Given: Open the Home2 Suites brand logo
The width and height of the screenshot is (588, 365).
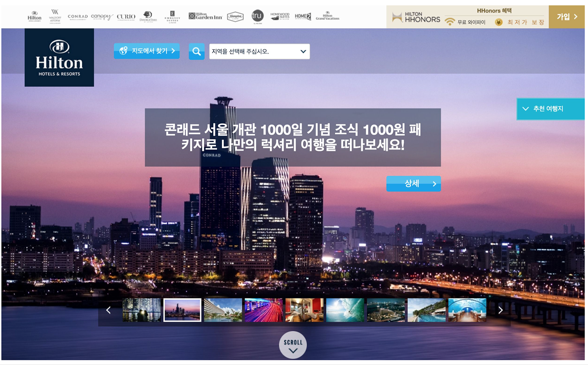Looking at the screenshot, I should click(303, 16).
